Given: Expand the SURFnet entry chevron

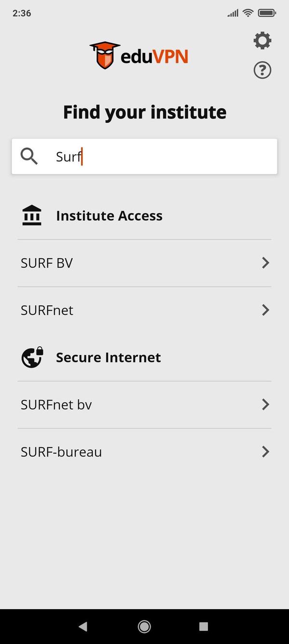Looking at the screenshot, I should [x=265, y=310].
